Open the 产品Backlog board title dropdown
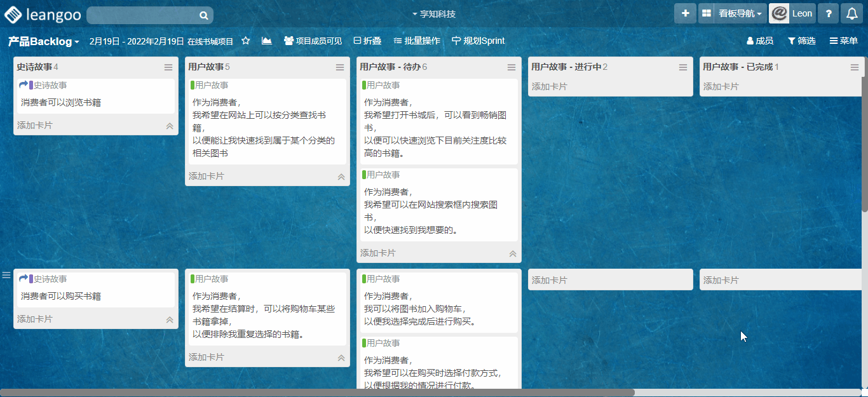Viewport: 868px width, 397px height. 43,41
